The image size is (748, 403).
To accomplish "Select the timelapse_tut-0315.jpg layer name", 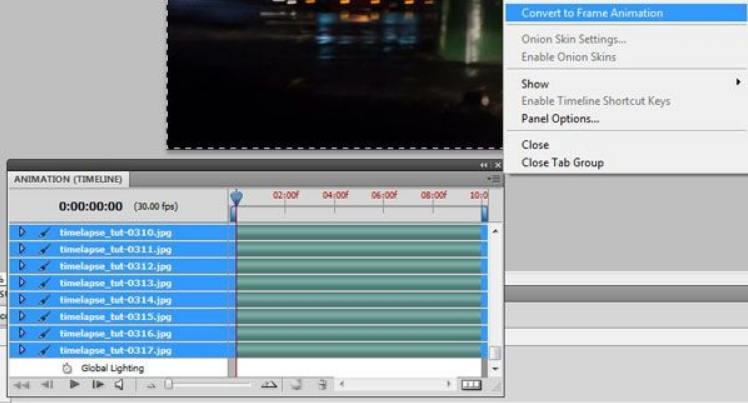I will click(x=115, y=317).
